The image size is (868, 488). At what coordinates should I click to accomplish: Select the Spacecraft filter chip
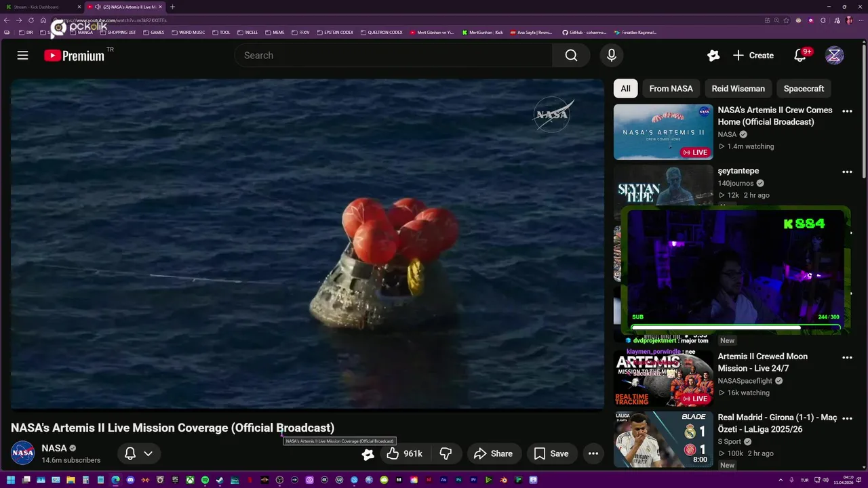pyautogui.click(x=804, y=89)
